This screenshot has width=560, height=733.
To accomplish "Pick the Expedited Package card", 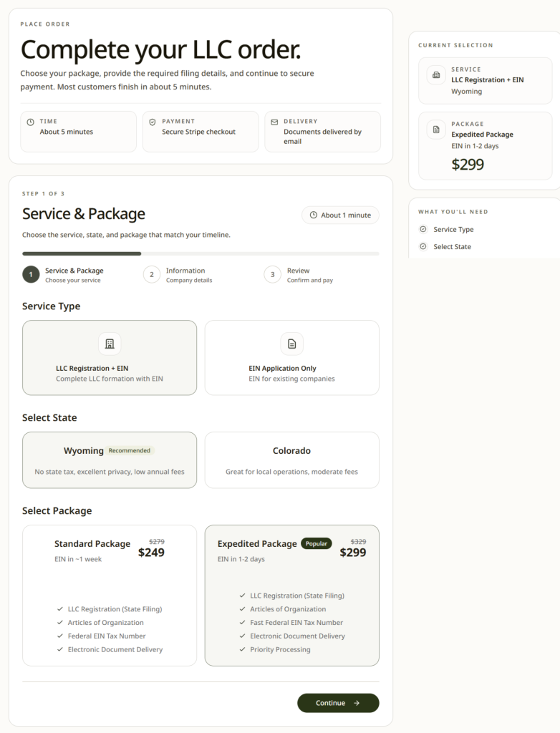I will pyautogui.click(x=291, y=595).
